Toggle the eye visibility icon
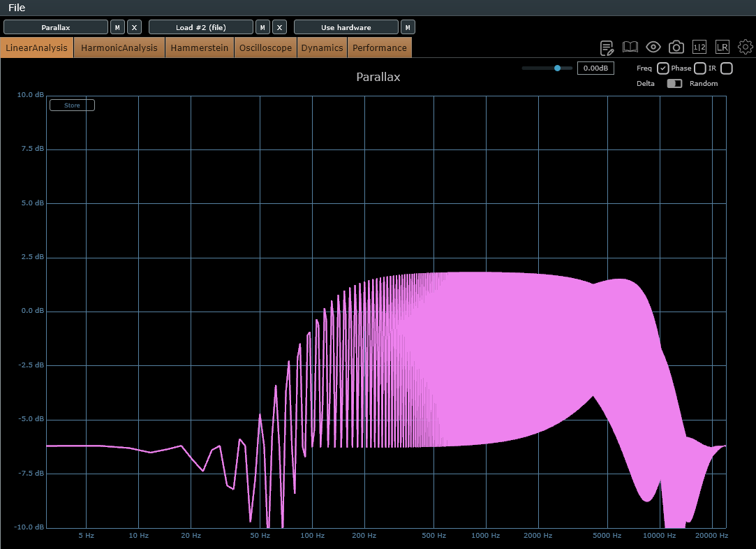Image resolution: width=756 pixels, height=549 pixels. tap(653, 47)
